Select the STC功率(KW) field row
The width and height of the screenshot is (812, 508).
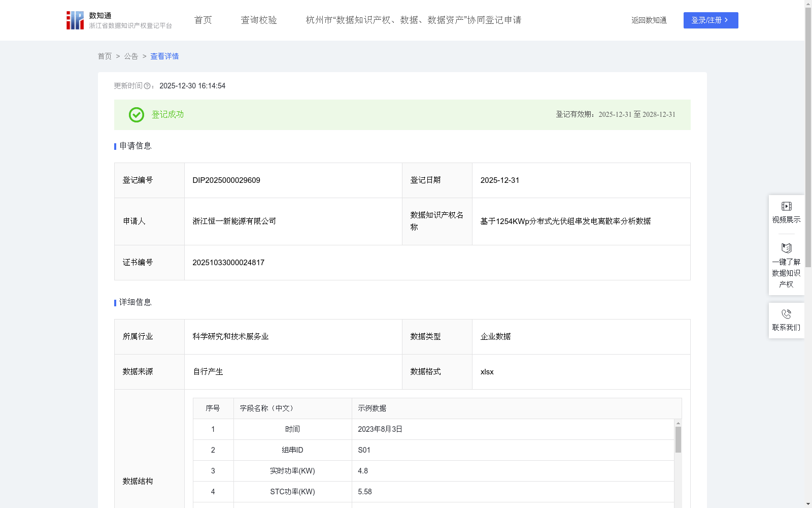click(x=433, y=492)
